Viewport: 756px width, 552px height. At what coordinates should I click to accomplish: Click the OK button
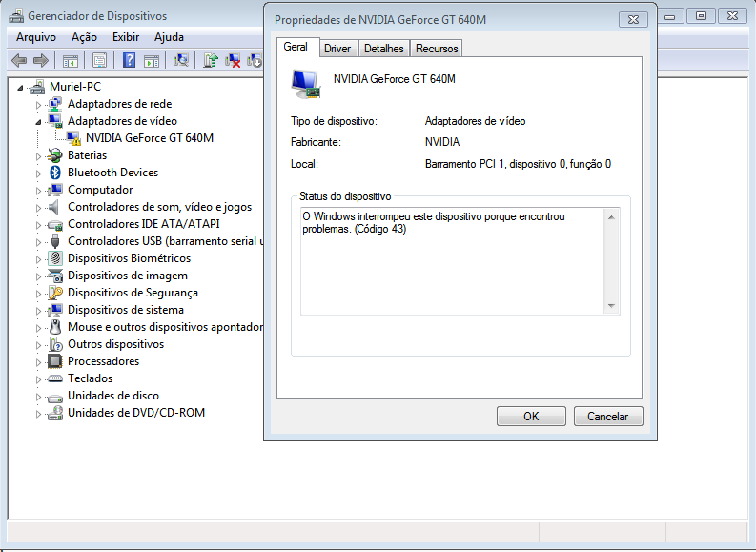point(531,416)
